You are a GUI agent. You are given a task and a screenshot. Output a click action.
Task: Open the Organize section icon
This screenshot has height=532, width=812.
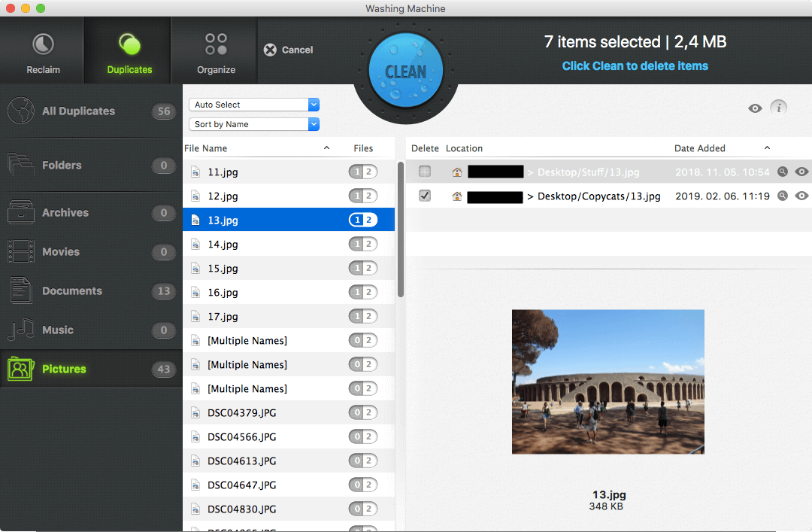(216, 44)
